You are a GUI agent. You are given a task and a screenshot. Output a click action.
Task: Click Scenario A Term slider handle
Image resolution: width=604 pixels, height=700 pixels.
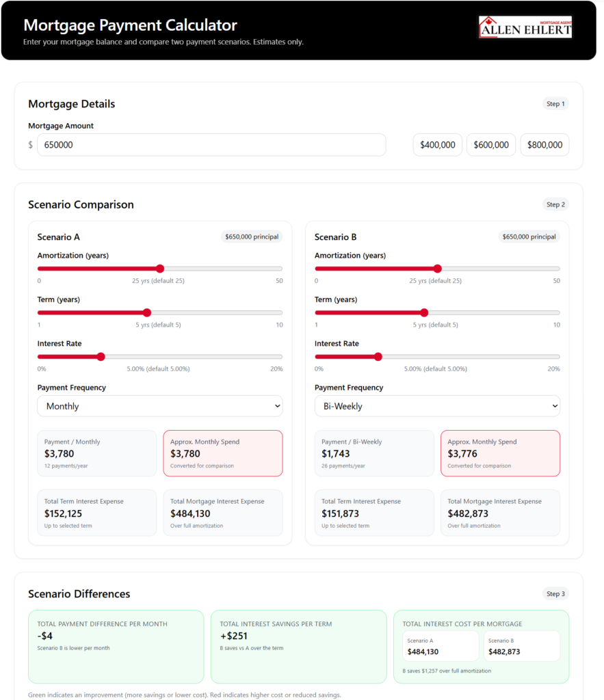tap(146, 312)
